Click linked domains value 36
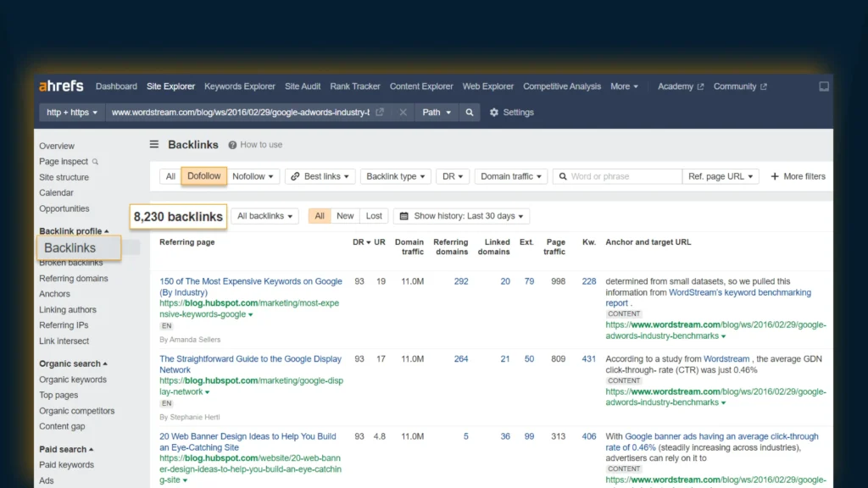 point(505,436)
